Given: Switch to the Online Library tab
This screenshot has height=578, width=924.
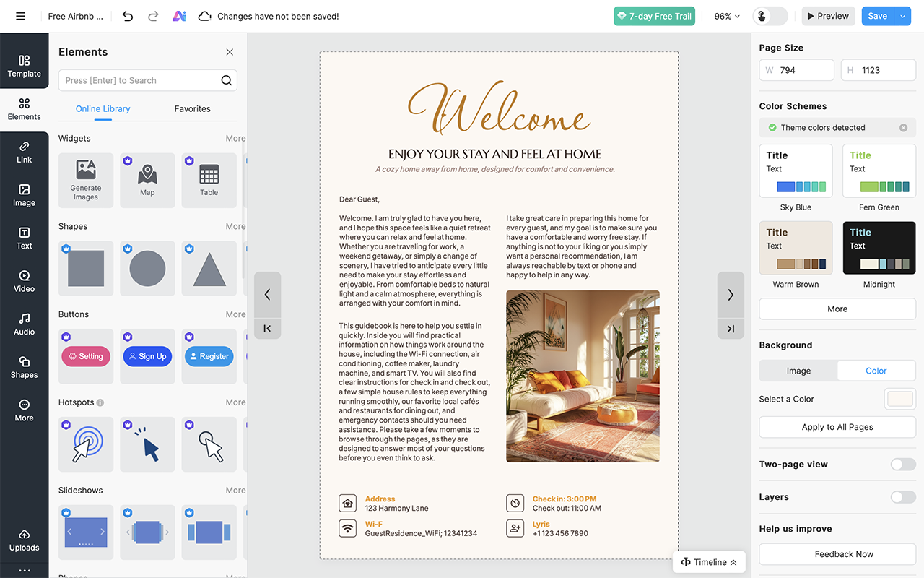Looking at the screenshot, I should tap(103, 109).
